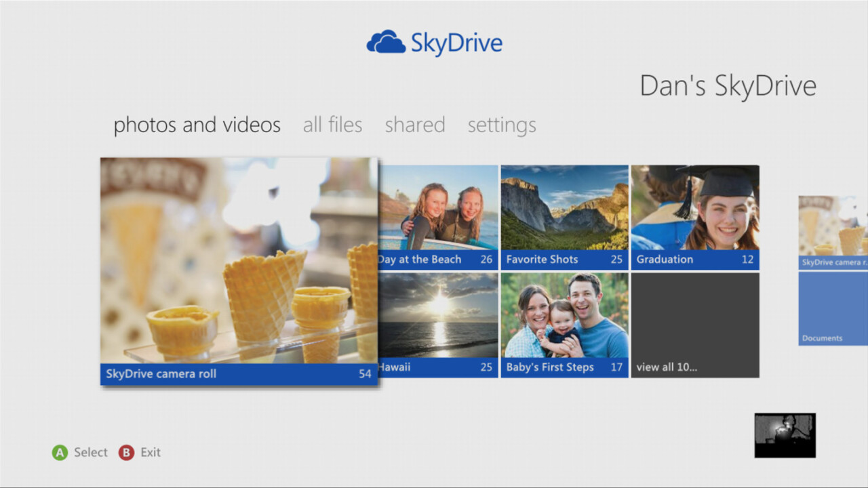The height and width of the screenshot is (488, 868).
Task: Go to the shared tab
Action: pos(415,125)
